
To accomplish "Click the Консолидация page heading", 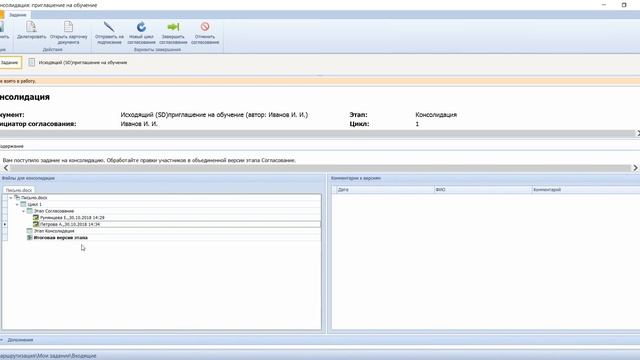I will click(x=24, y=97).
